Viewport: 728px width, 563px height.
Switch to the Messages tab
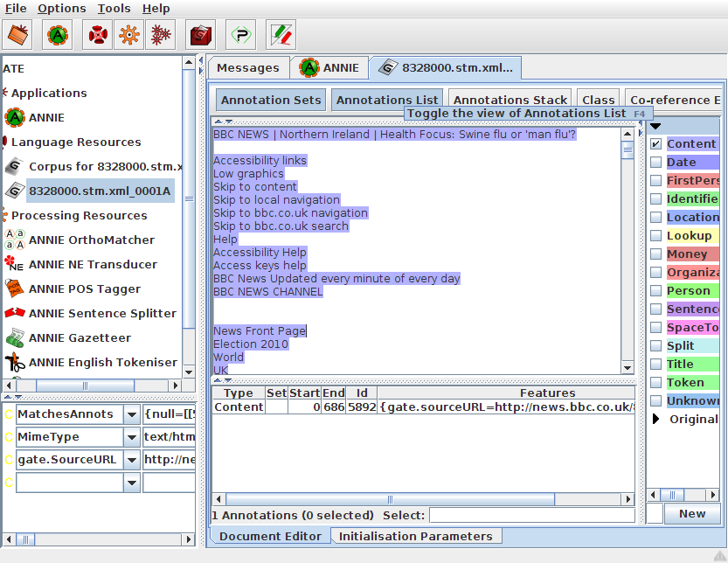248,68
